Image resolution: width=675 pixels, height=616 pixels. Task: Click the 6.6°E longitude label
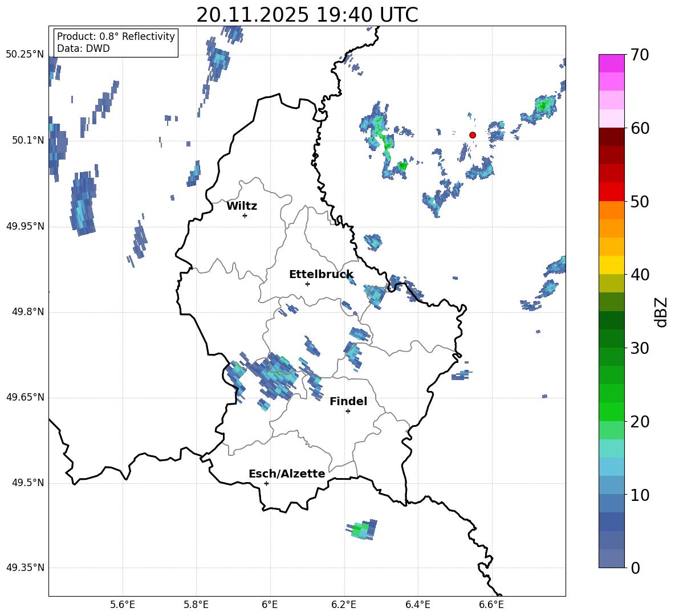[491, 605]
